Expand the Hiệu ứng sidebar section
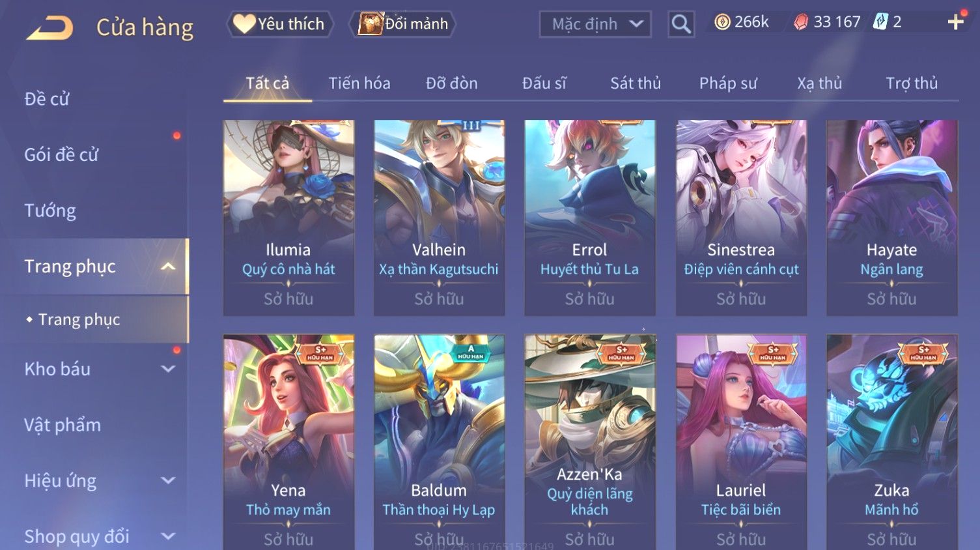Image resolution: width=980 pixels, height=550 pixels. point(168,481)
